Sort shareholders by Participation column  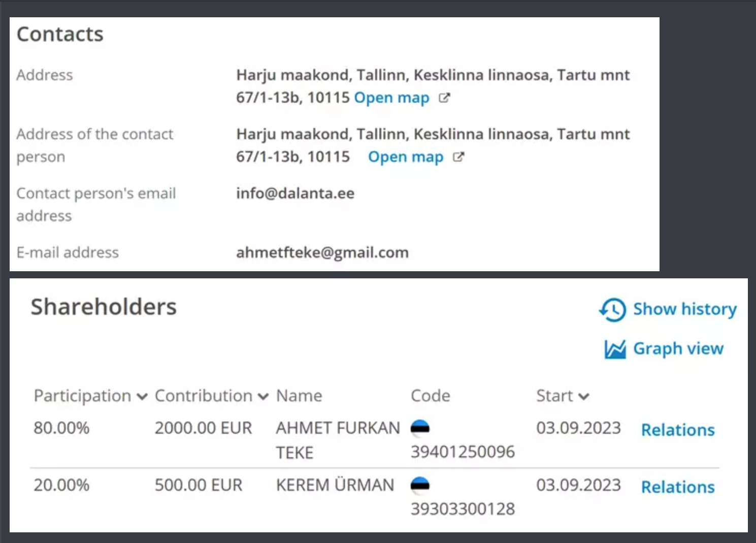142,397
